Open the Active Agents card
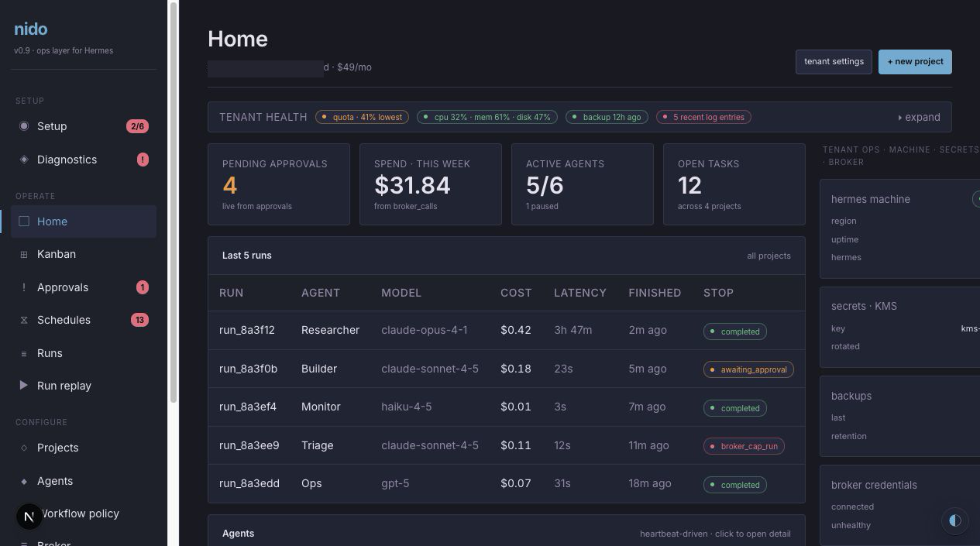980x546 pixels. coord(583,184)
